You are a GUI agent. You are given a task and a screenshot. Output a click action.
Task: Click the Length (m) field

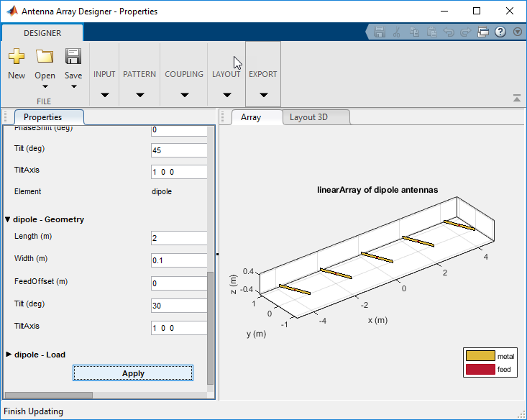[x=179, y=238]
